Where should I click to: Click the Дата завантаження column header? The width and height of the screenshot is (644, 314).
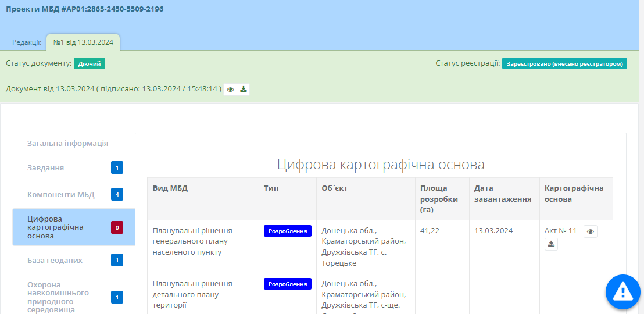pyautogui.click(x=503, y=194)
